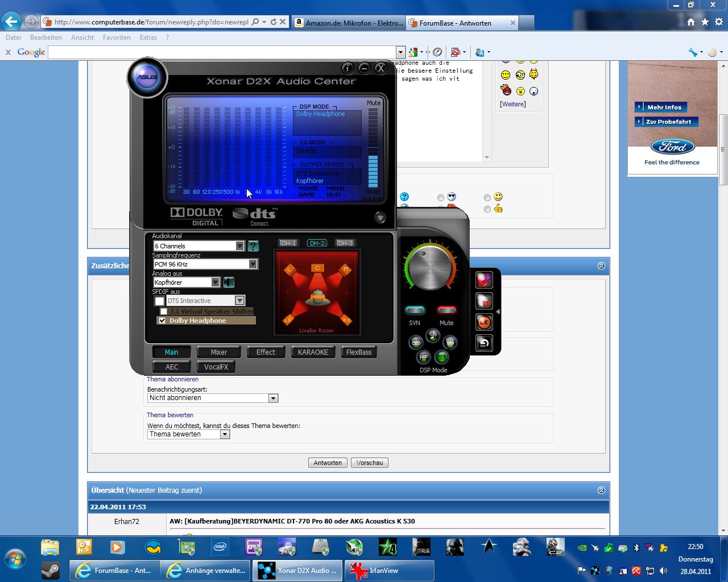Image resolution: width=728 pixels, height=582 pixels.
Task: Click the master volume knob
Action: [429, 268]
